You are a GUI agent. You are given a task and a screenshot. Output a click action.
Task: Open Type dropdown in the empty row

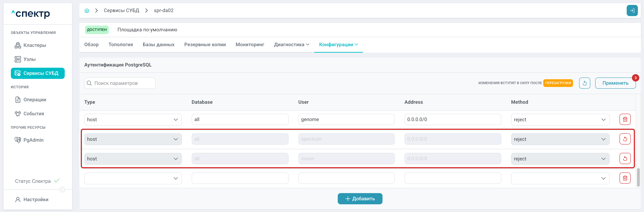[133, 178]
